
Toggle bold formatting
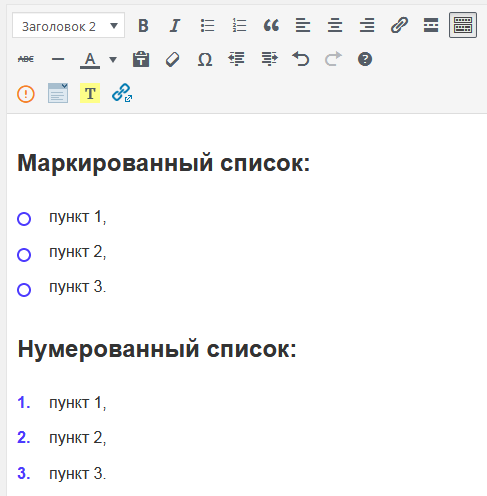click(143, 25)
